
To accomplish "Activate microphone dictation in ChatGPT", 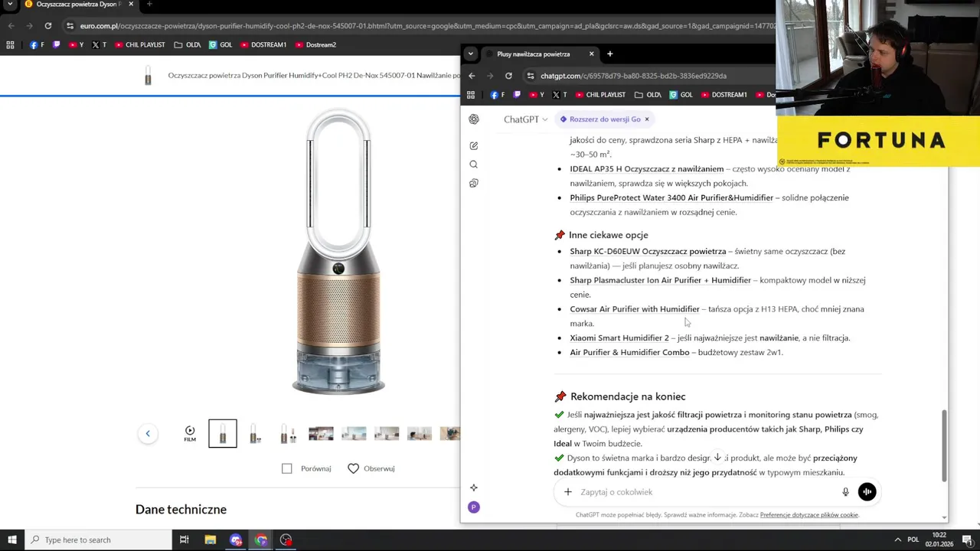I will 845,492.
